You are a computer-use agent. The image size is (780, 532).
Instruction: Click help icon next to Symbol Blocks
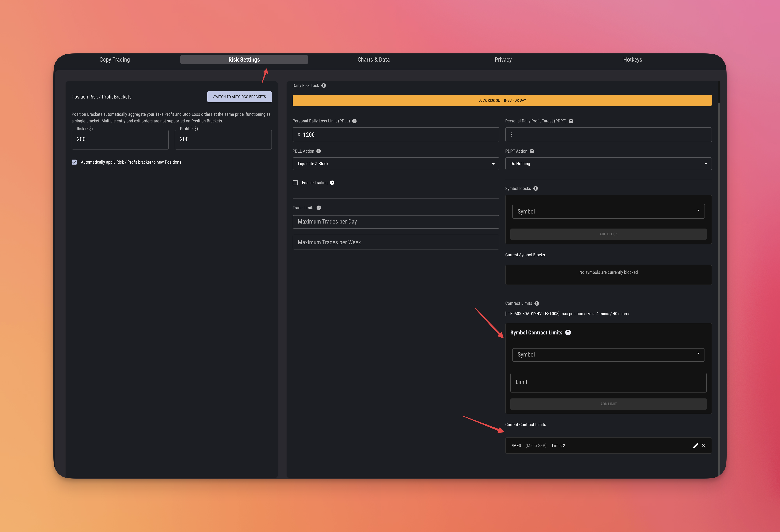click(x=536, y=189)
